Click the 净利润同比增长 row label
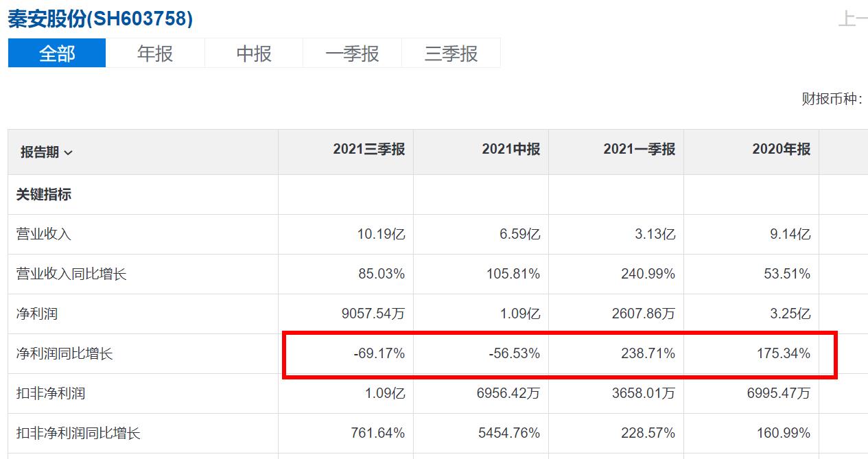 [x=64, y=353]
